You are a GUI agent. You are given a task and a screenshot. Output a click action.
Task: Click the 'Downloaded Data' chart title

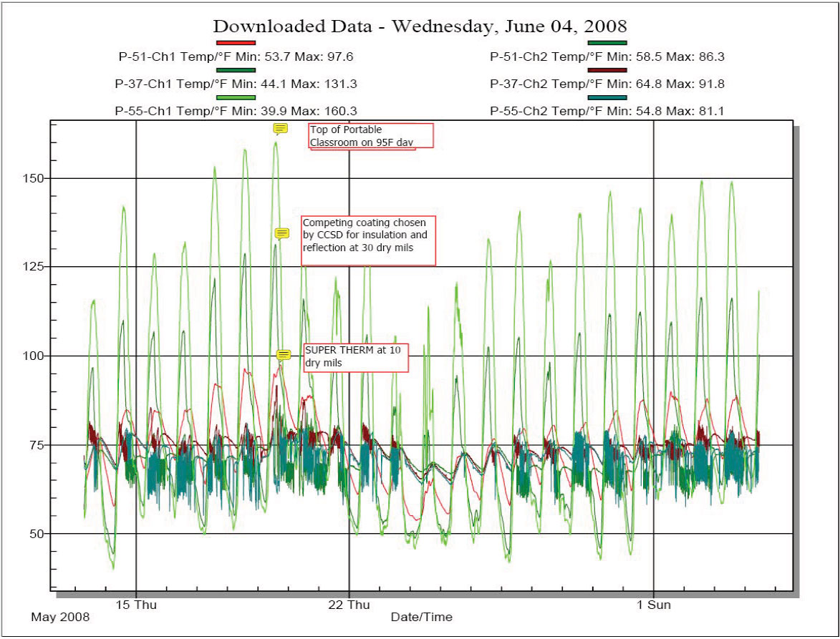point(420,26)
